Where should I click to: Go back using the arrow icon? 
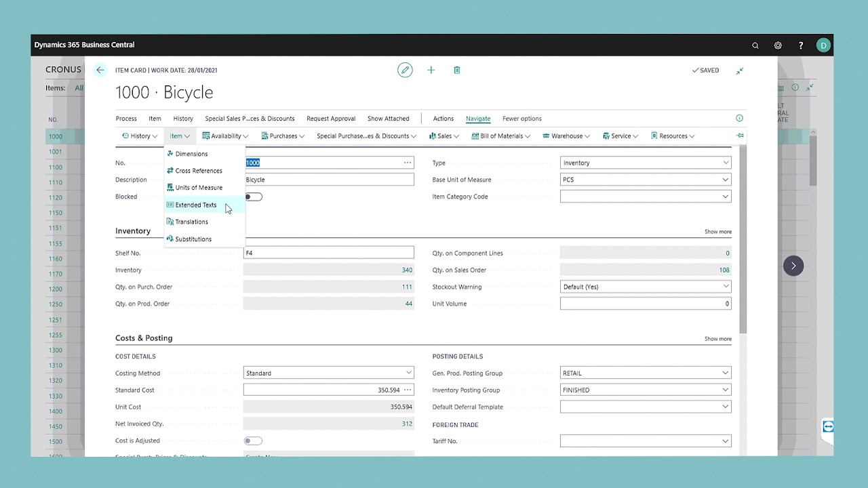click(100, 70)
